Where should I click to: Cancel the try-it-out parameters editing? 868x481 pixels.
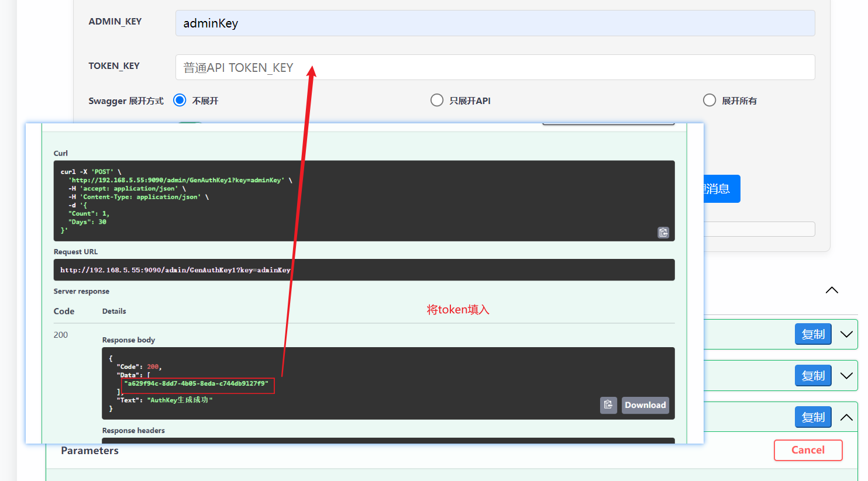point(808,450)
